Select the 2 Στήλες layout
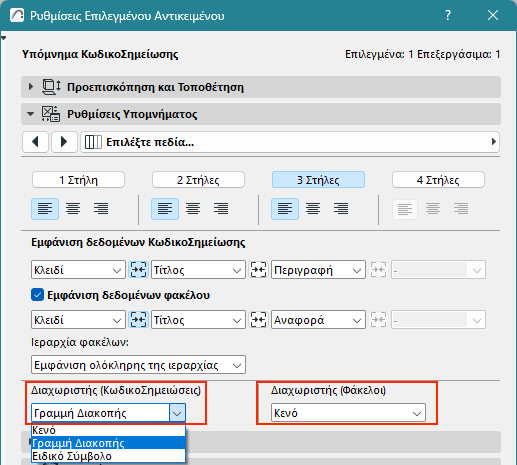This screenshot has height=465, width=517. [198, 180]
